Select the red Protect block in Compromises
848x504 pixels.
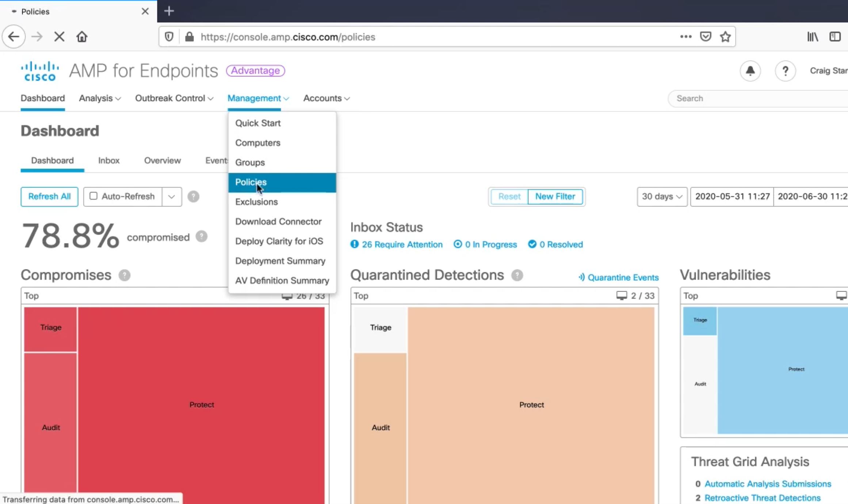(201, 405)
